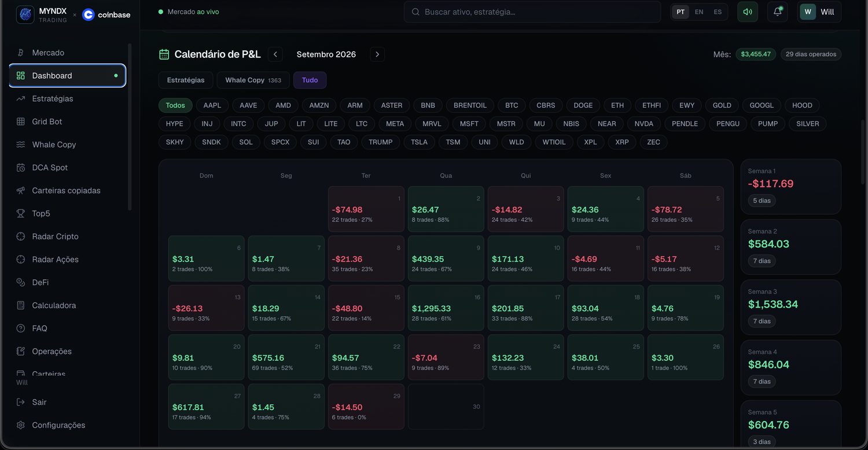Go to next month chevron
The width and height of the screenshot is (868, 450).
(x=377, y=54)
